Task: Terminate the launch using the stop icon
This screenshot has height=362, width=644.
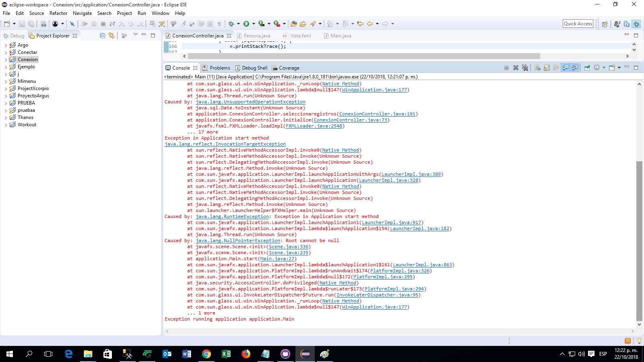Action: (506, 68)
